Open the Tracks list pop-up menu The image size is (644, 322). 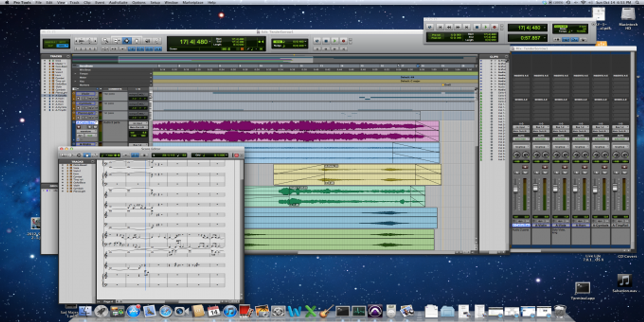68,56
